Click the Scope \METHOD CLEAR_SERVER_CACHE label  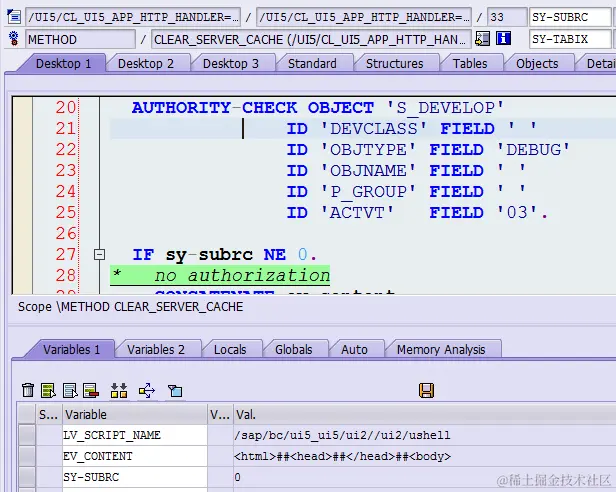130,307
